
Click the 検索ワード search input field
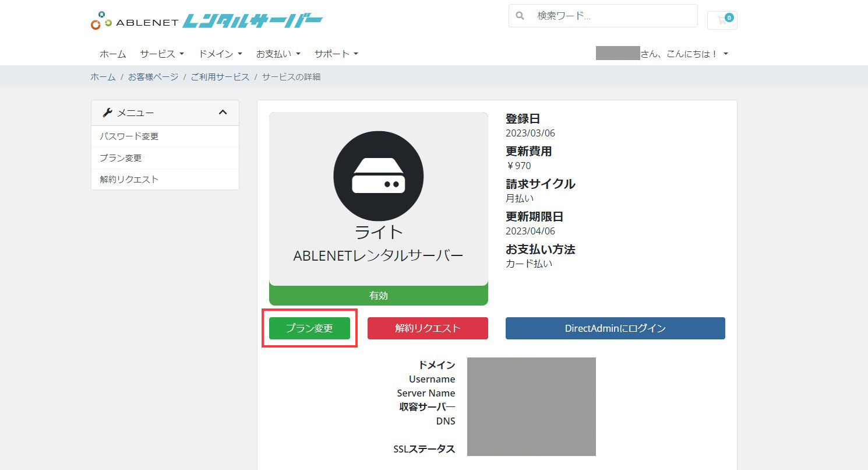tap(612, 16)
